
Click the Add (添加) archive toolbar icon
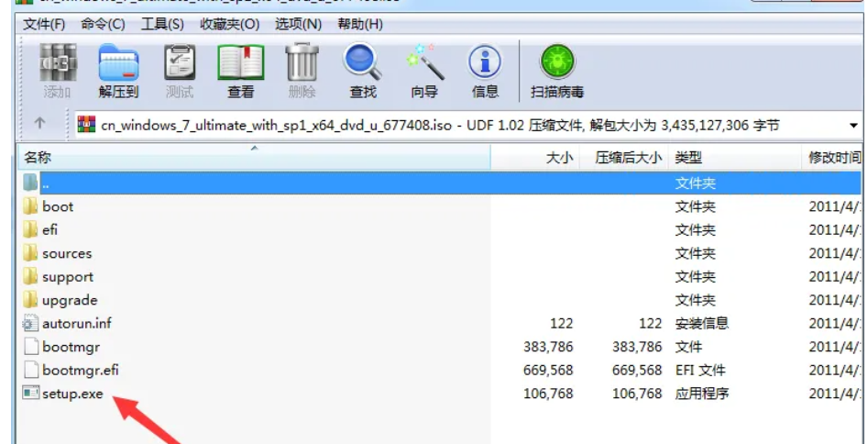pos(58,62)
